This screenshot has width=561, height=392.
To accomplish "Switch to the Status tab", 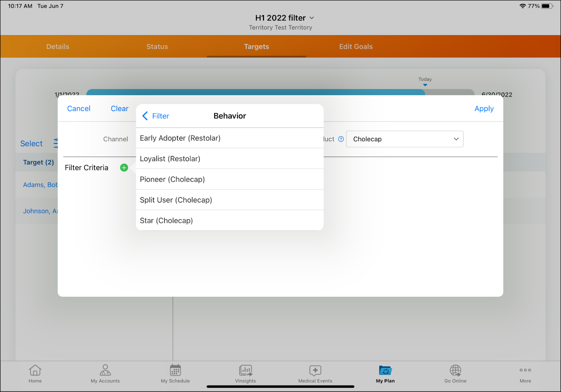I will (157, 47).
